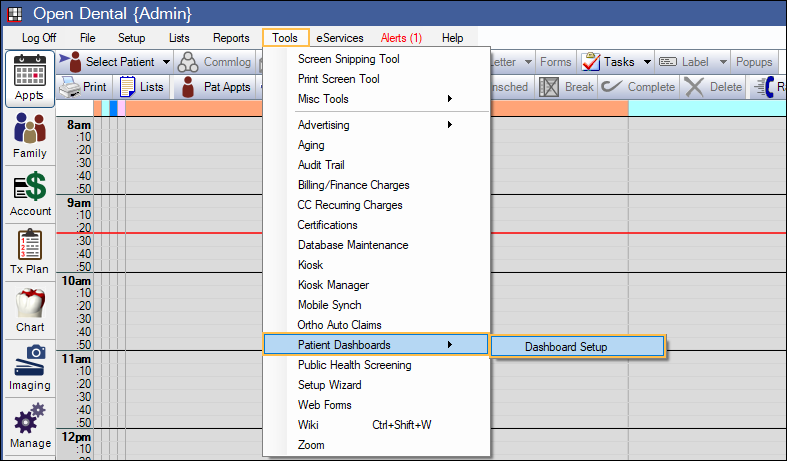Select Print Screen Tool
This screenshot has width=787, height=461.
(x=339, y=79)
